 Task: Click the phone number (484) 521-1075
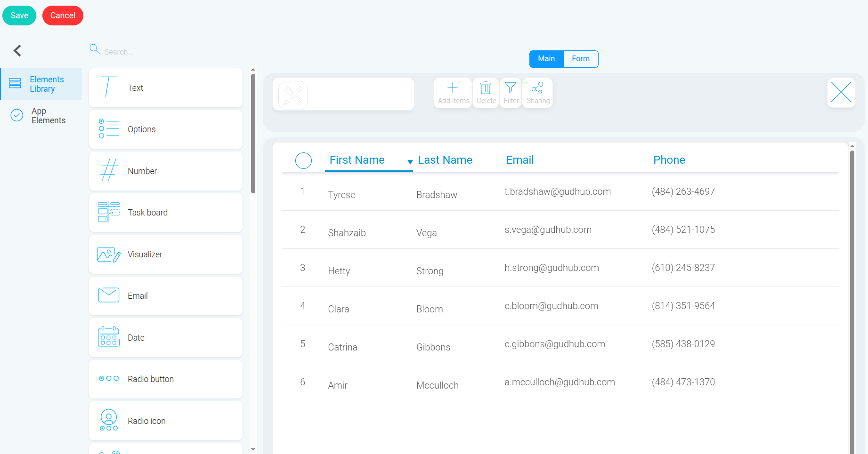pos(683,230)
